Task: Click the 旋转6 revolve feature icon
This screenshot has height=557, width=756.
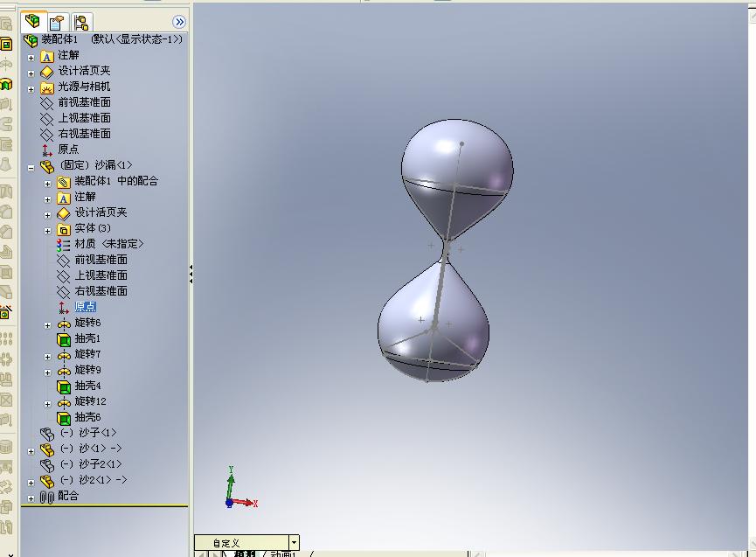Action: coord(64,324)
